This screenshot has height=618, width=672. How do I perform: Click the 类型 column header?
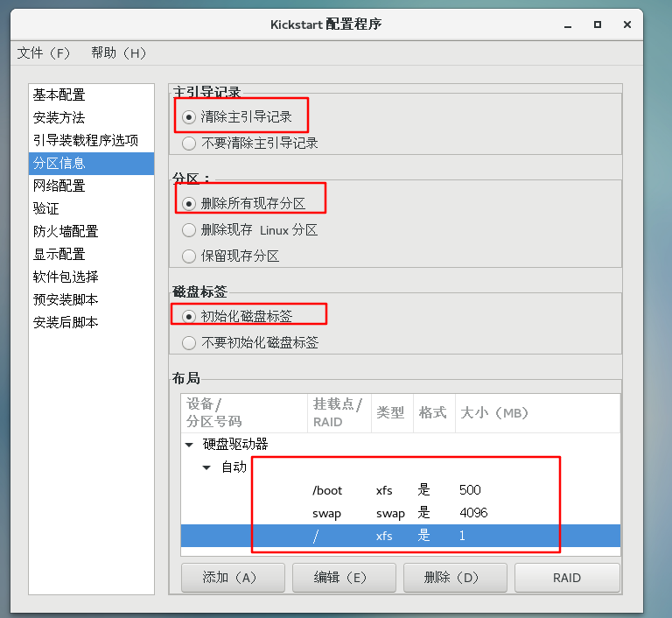click(x=392, y=413)
